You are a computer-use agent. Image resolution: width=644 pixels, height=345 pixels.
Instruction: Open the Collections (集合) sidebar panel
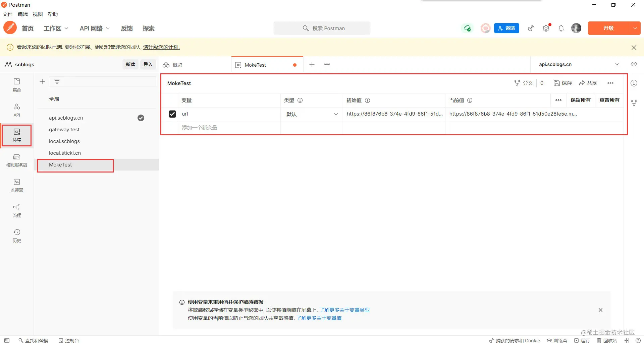[x=17, y=85]
